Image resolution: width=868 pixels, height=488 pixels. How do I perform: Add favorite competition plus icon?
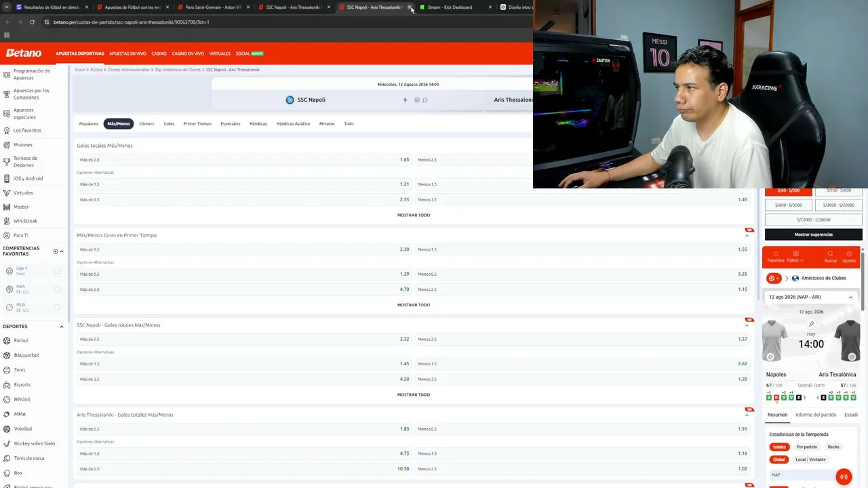56,251
